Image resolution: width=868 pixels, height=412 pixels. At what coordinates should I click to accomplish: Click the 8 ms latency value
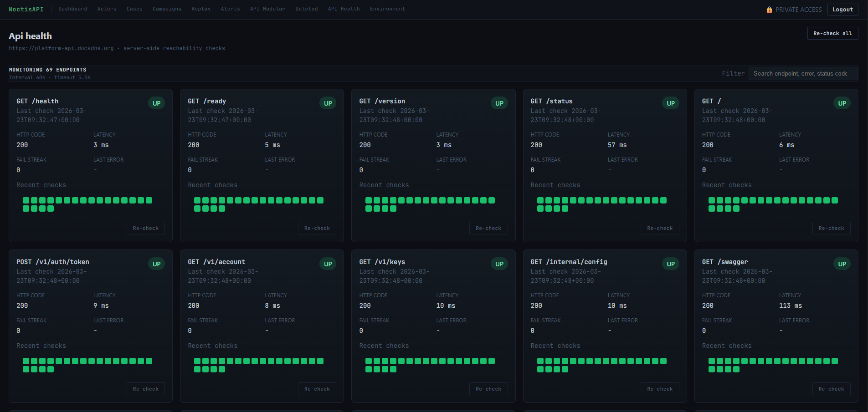click(x=272, y=305)
